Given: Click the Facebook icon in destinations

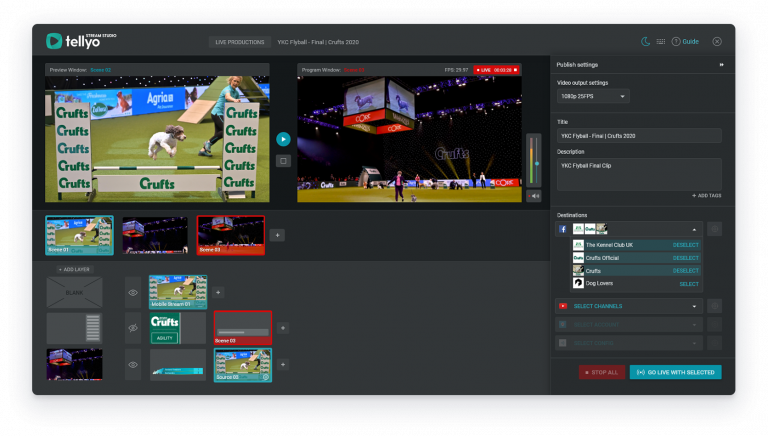Looking at the screenshot, I should pos(563,229).
